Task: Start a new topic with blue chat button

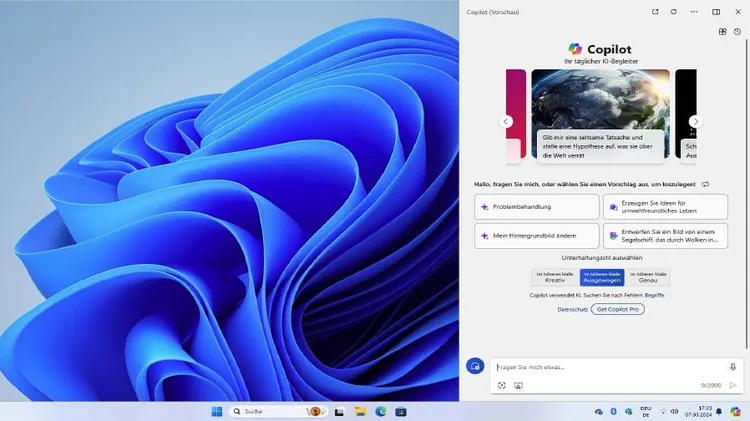Action: pyautogui.click(x=475, y=366)
